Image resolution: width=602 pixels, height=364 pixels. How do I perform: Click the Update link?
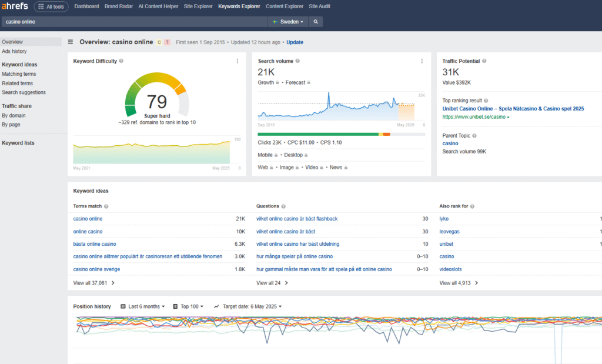pyautogui.click(x=295, y=42)
